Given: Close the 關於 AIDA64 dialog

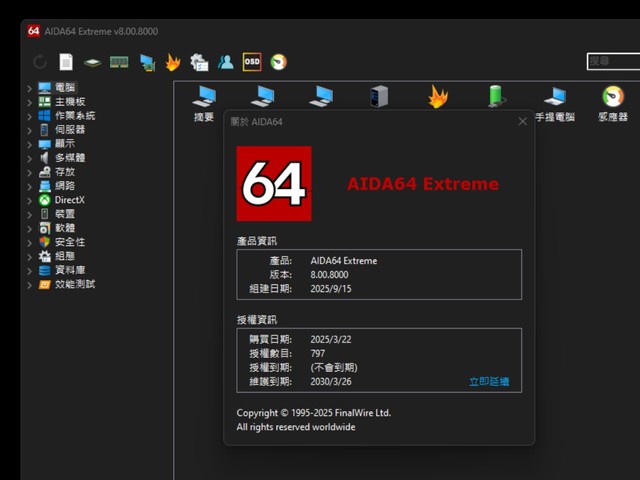Looking at the screenshot, I should coord(522,122).
